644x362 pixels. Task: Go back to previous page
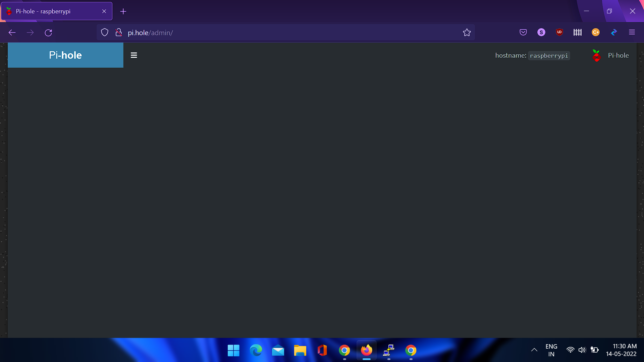[x=12, y=33]
